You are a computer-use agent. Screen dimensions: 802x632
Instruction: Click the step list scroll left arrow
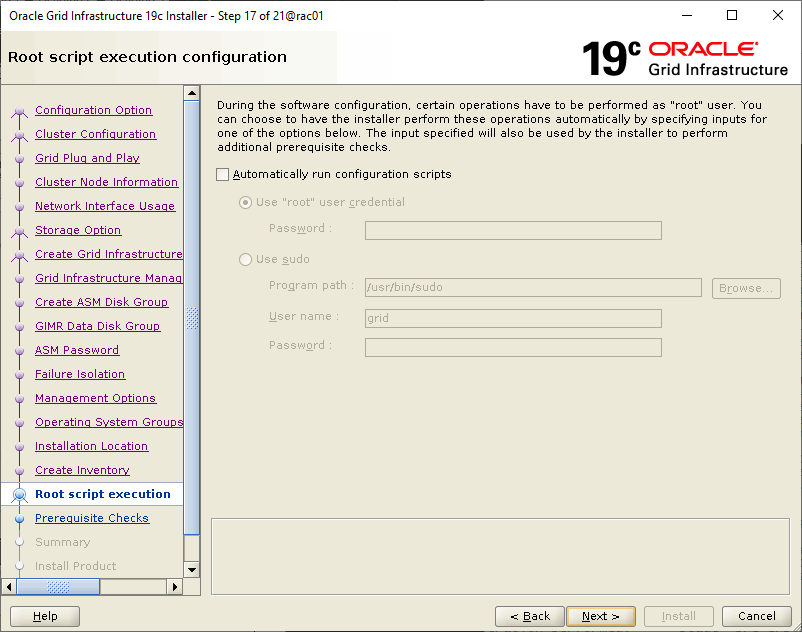9,587
